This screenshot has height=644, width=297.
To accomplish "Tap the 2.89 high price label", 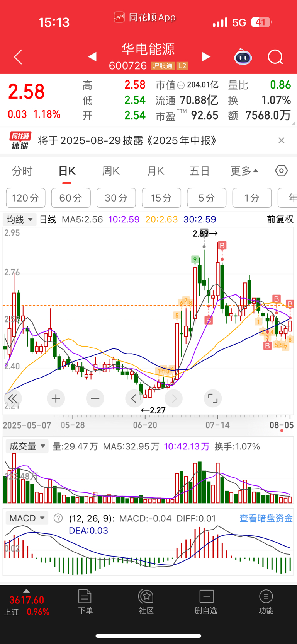I will 205,233.
